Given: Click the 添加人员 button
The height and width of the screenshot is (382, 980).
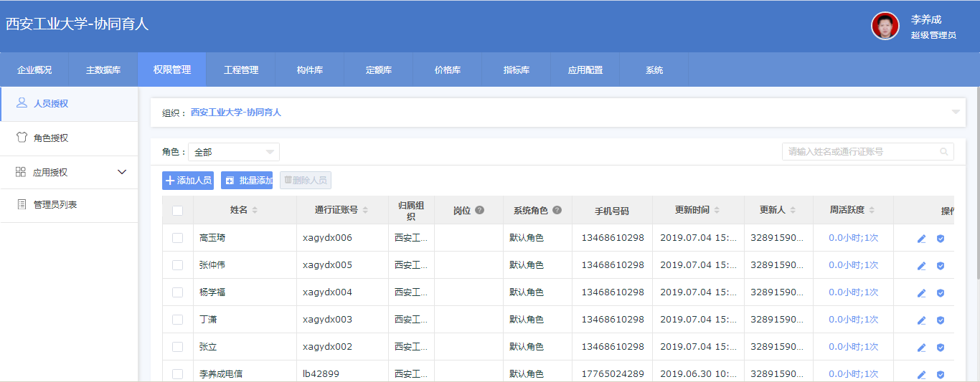Looking at the screenshot, I should [x=188, y=181].
